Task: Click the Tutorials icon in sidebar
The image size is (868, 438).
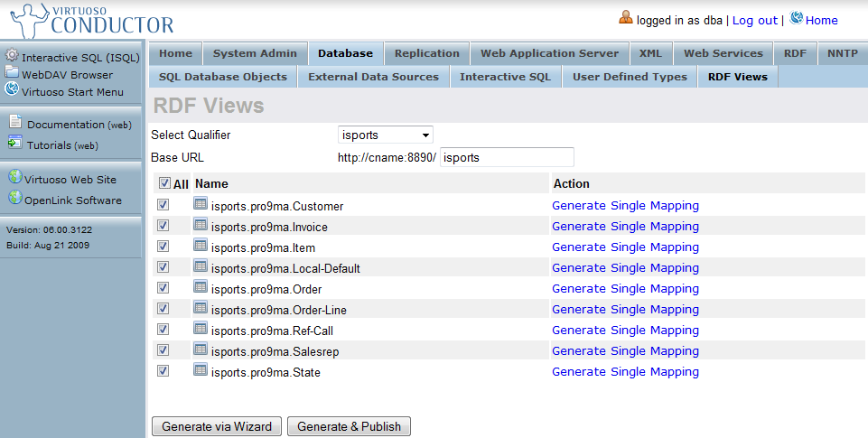Action: point(15,144)
